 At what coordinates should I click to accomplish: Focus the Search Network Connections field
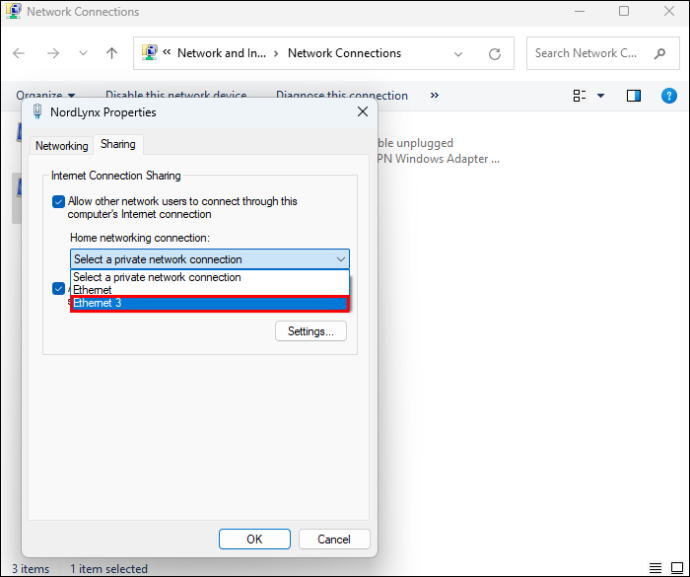(602, 53)
